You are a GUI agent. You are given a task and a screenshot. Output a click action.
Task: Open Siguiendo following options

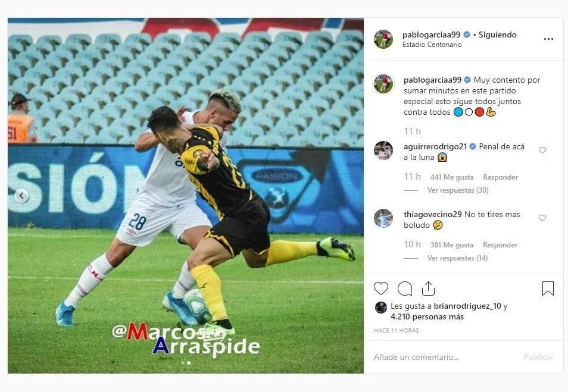click(497, 35)
